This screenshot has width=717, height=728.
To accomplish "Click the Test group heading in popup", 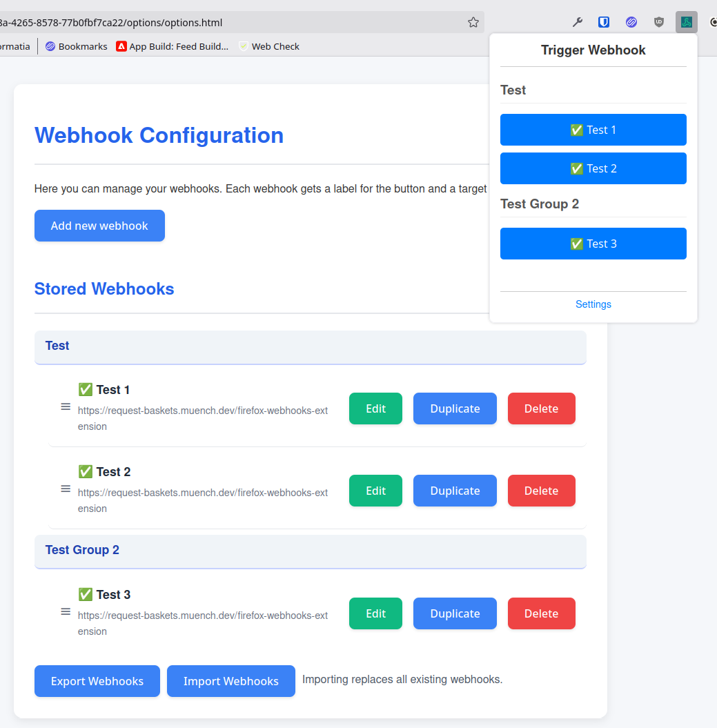I will (513, 90).
